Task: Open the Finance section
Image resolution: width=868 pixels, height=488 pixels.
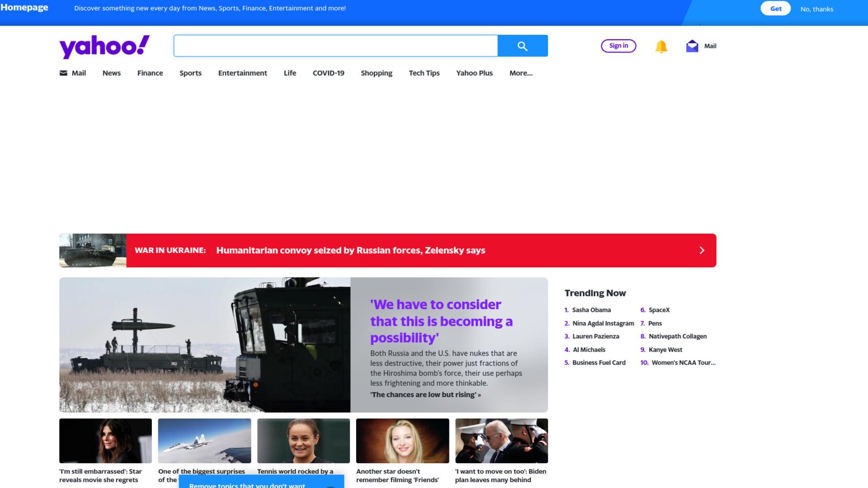Action: pos(150,73)
